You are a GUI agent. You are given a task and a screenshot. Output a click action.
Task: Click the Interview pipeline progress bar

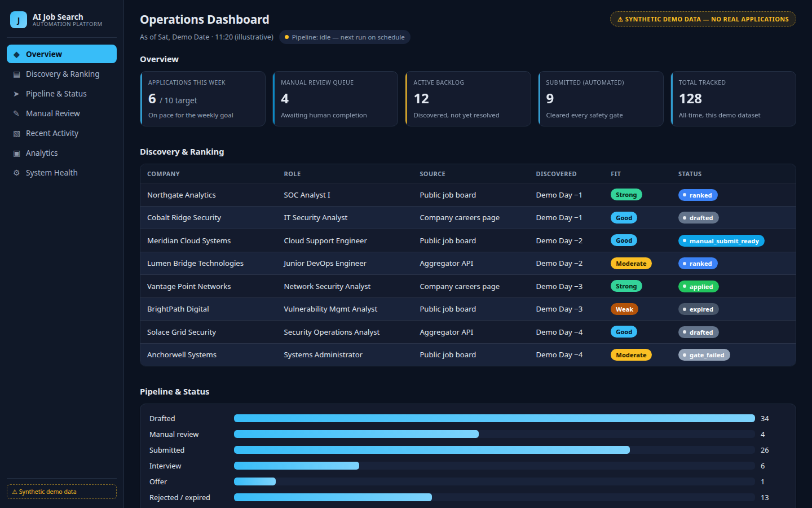coord(495,466)
